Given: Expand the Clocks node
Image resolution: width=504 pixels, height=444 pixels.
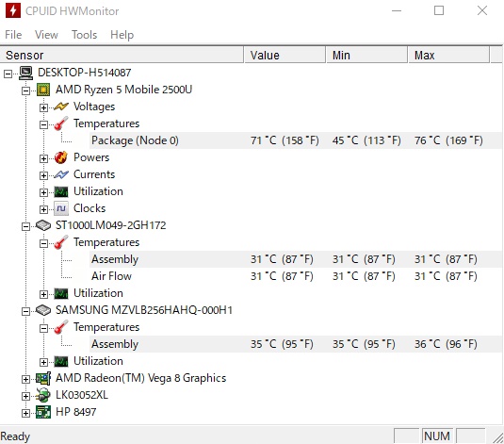Looking at the screenshot, I should (x=43, y=209).
